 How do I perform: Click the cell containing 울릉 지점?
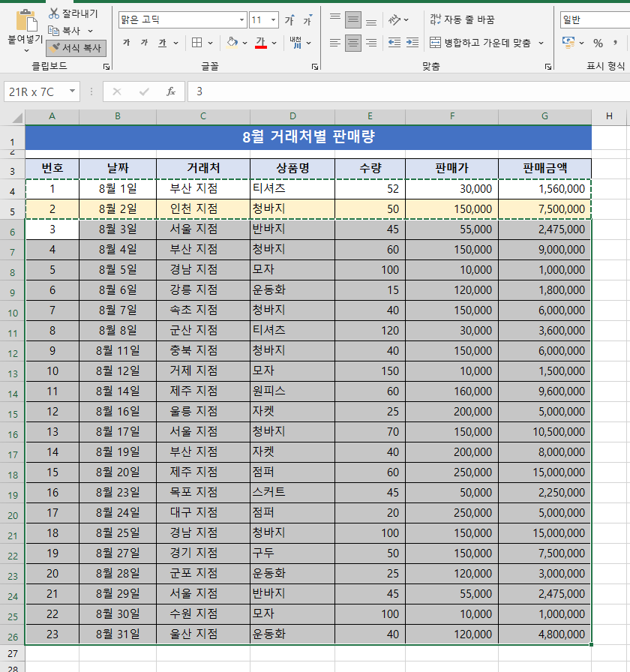pos(203,412)
